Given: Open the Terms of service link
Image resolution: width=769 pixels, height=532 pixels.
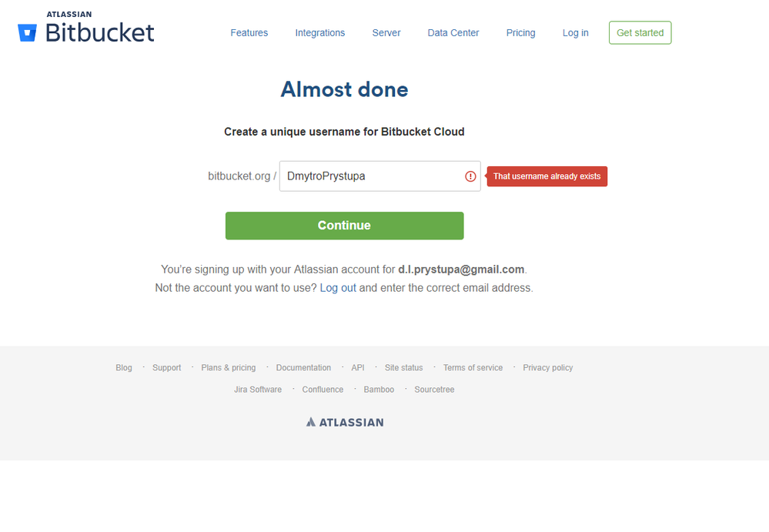Looking at the screenshot, I should [473, 368].
